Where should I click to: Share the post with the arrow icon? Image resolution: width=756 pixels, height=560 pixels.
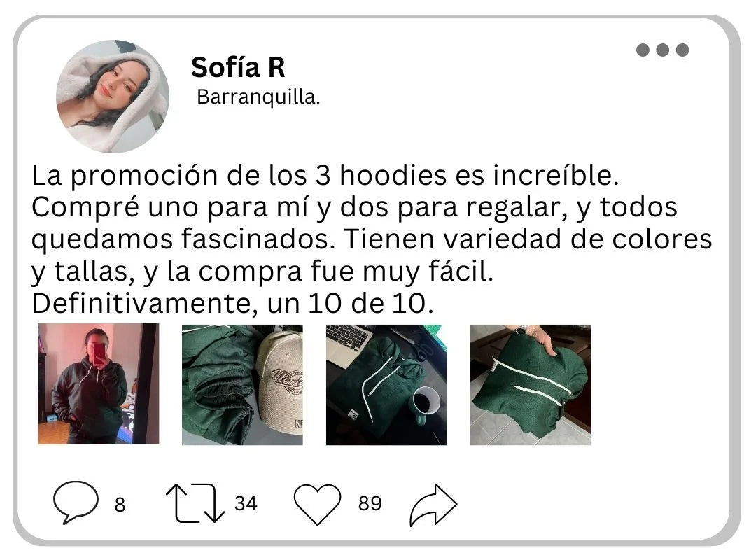point(433,505)
